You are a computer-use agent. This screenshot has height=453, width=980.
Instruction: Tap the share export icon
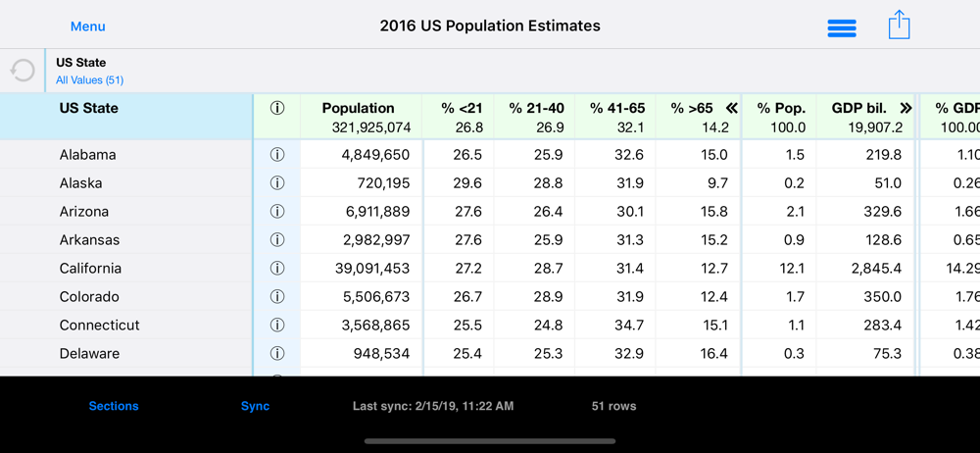(900, 25)
